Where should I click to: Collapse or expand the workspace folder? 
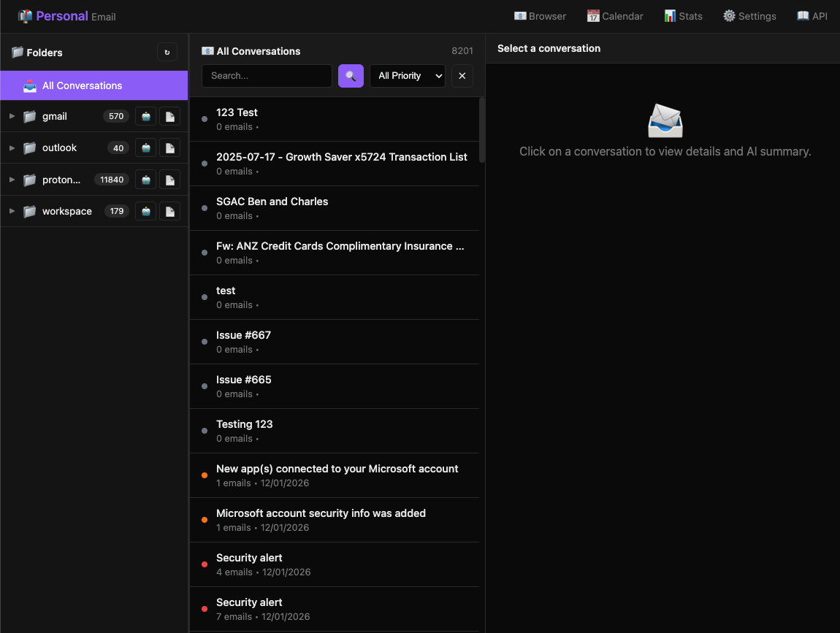point(11,211)
